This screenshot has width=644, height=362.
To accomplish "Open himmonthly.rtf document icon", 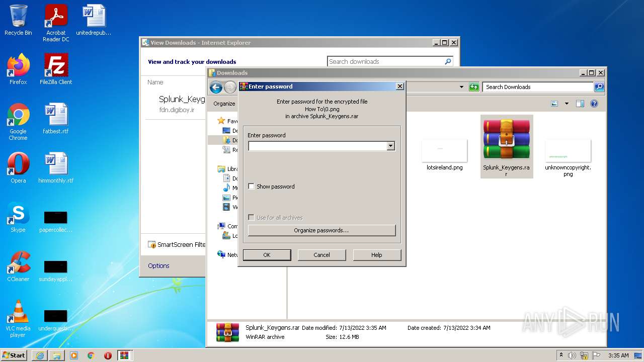I will [56, 168].
